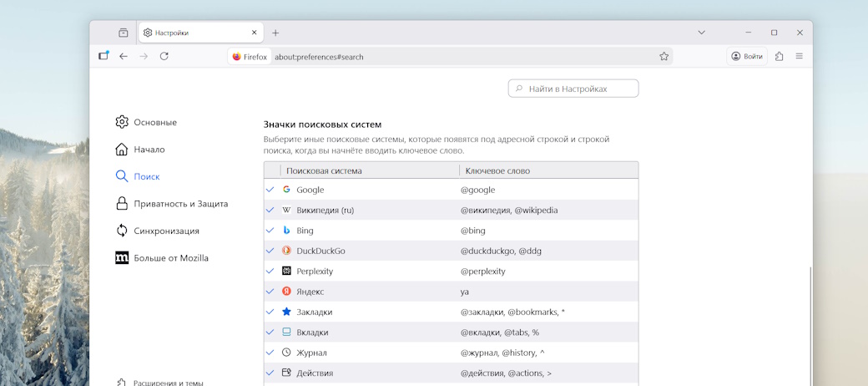
Task: Disable the Яндекс search engine checkbox
Action: click(x=270, y=292)
